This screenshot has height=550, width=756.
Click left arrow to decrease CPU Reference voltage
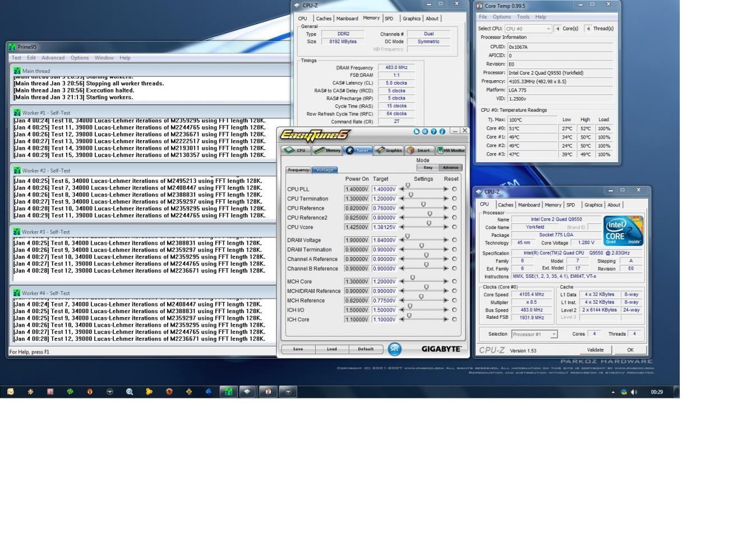click(x=402, y=208)
